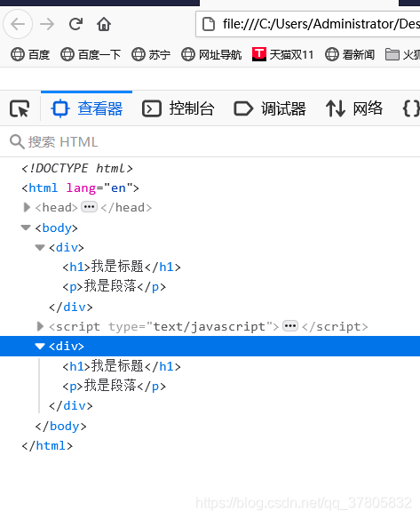Open the 天猫双11 bookmark
The width and height of the screenshot is (420, 519).
click(x=282, y=54)
